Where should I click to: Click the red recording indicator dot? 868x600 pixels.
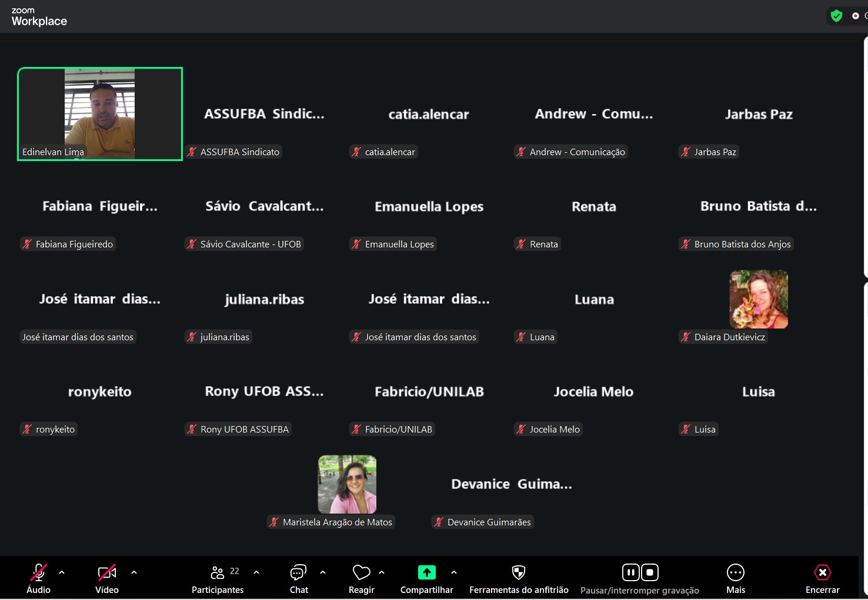(855, 16)
